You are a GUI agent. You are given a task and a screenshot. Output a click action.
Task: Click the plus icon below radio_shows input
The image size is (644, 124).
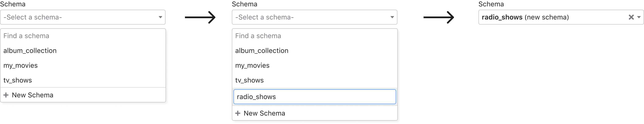pos(238,113)
